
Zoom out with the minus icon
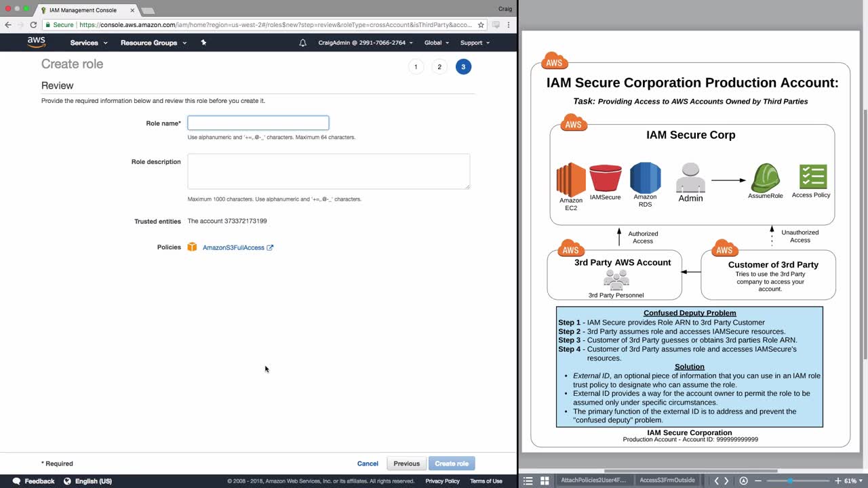pyautogui.click(x=758, y=481)
